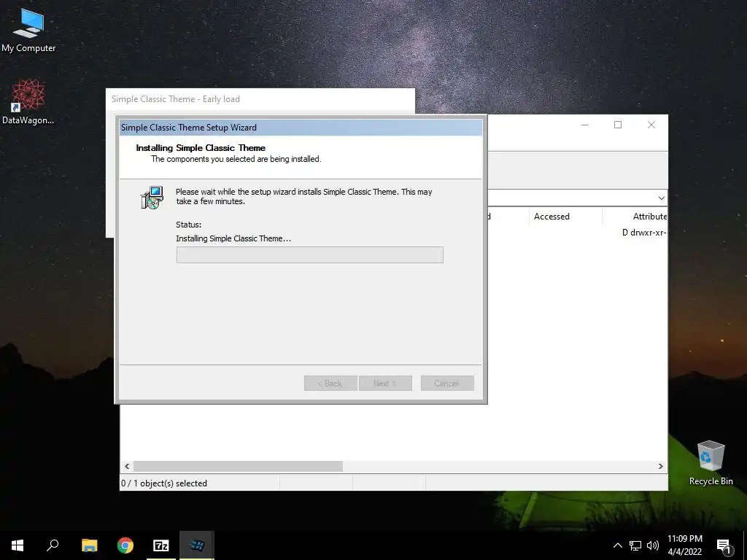This screenshot has height=560, width=747.
Task: Click the setup wizard installer icon
Action: (x=152, y=198)
